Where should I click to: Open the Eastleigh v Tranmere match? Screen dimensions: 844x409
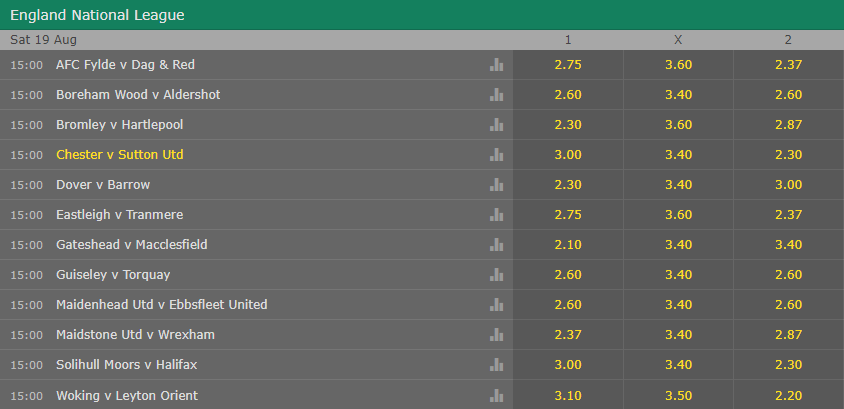click(119, 215)
